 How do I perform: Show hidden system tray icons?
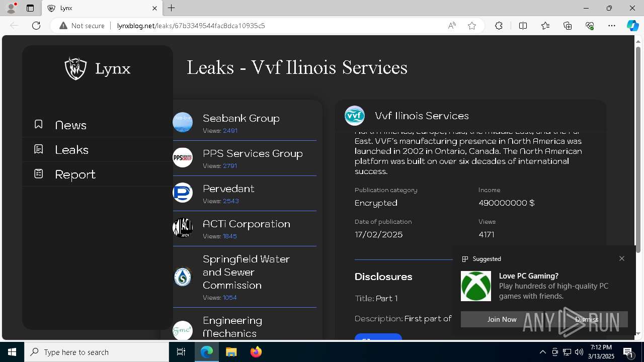(542, 352)
